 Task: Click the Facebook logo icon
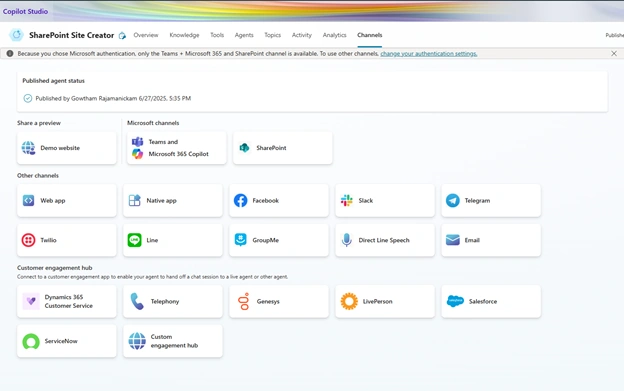click(x=240, y=200)
